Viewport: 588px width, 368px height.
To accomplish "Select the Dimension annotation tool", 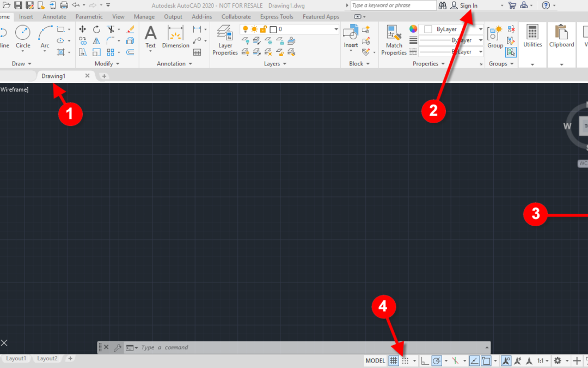I will [175, 37].
